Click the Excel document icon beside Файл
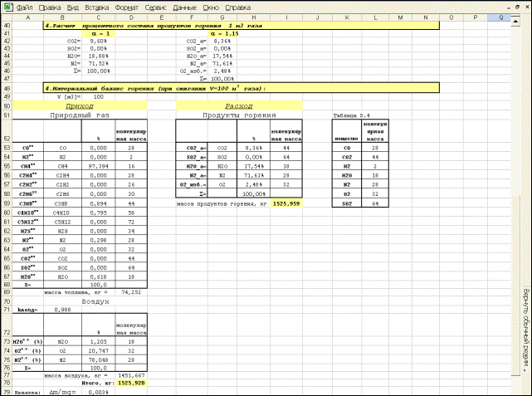This screenshot has width=532, height=396. click(8, 7)
